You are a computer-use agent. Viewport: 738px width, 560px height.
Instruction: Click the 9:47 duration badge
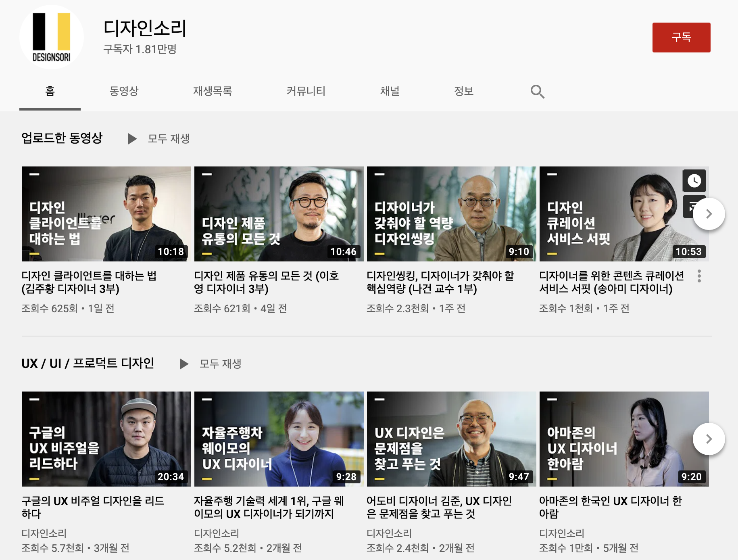[x=519, y=477]
